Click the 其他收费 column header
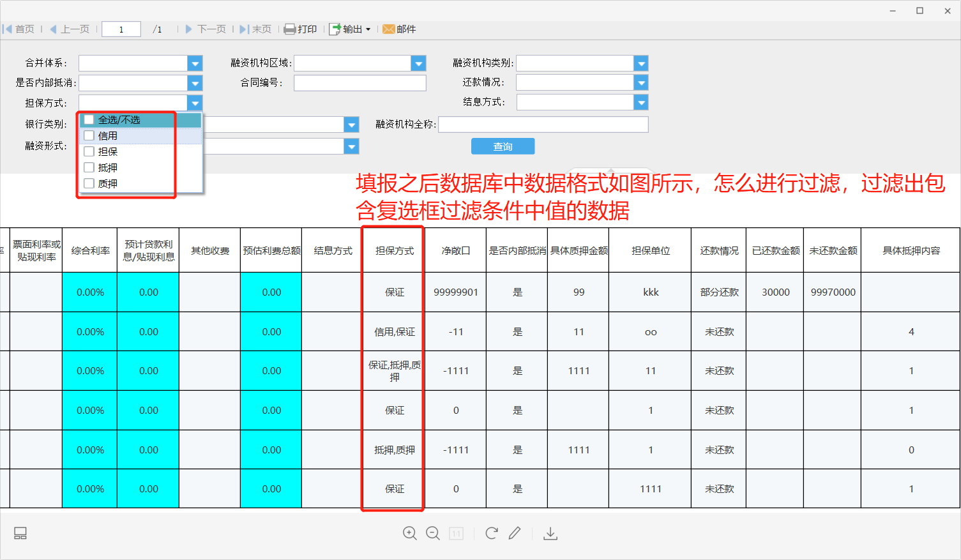961x560 pixels. (x=210, y=250)
